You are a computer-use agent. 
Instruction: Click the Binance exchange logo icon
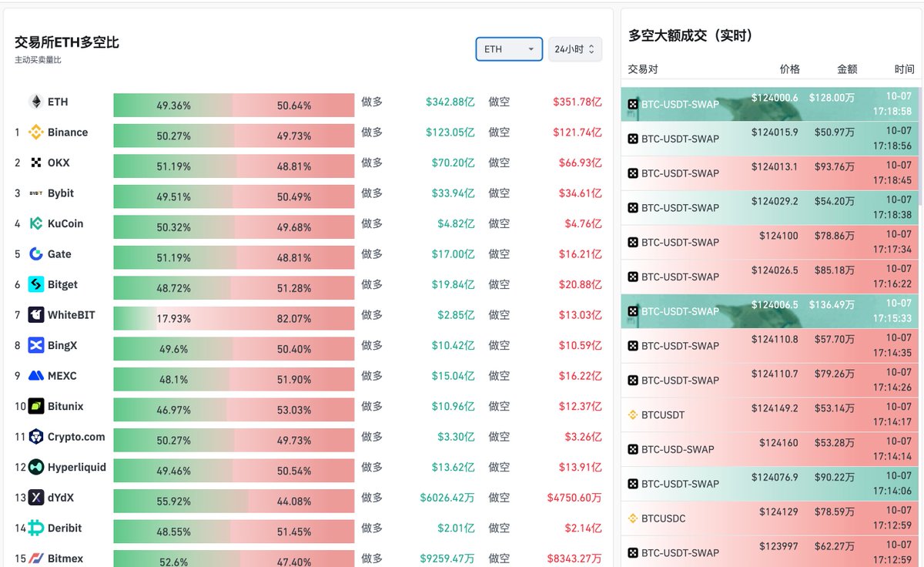point(36,133)
